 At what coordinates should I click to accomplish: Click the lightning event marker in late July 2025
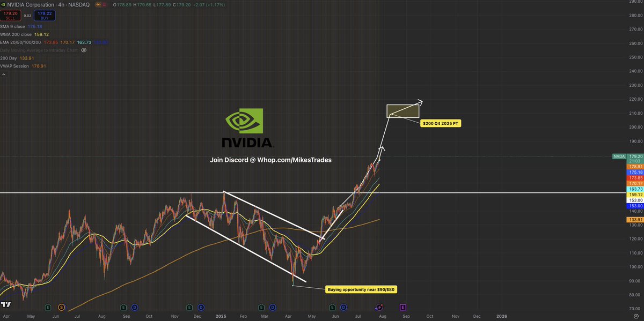(379, 307)
